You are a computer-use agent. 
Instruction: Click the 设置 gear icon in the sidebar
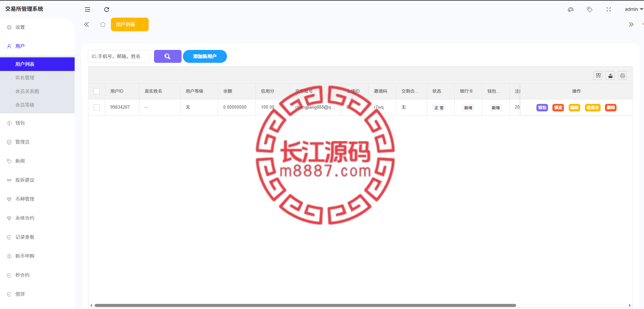[9, 28]
